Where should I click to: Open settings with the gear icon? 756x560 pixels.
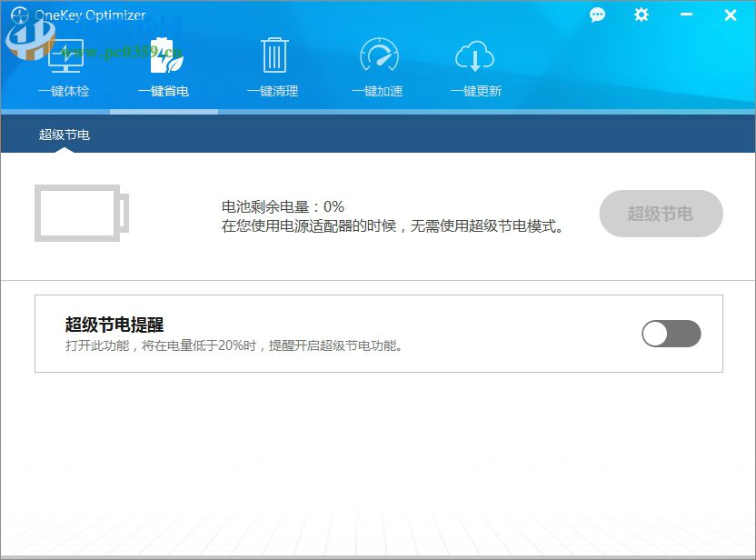click(x=642, y=15)
